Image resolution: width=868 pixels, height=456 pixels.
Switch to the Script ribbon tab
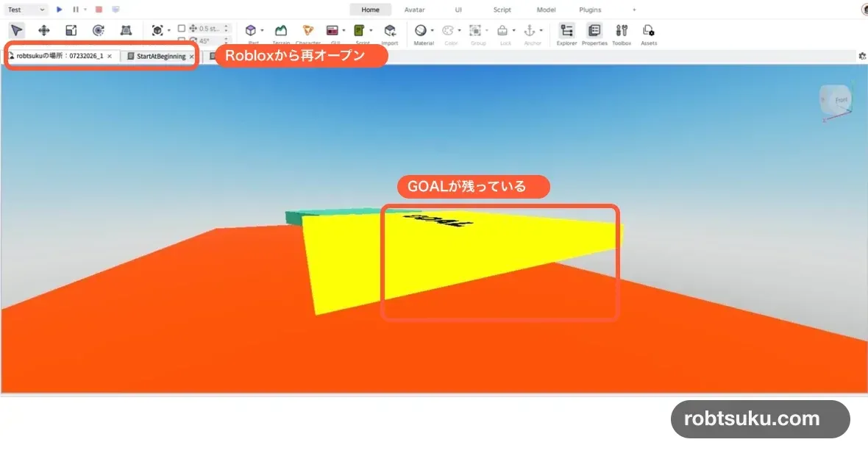pyautogui.click(x=502, y=10)
